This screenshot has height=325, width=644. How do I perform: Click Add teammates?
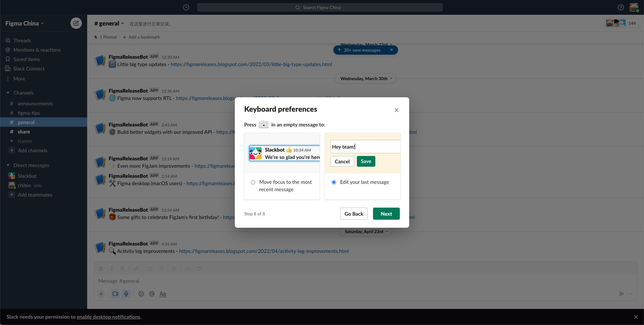pos(35,195)
